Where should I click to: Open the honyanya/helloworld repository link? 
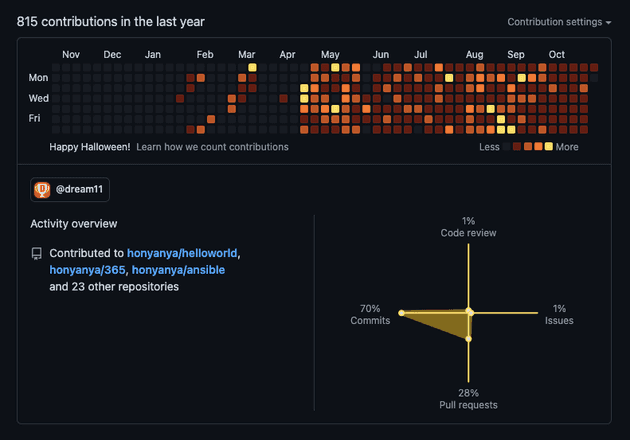click(x=182, y=253)
